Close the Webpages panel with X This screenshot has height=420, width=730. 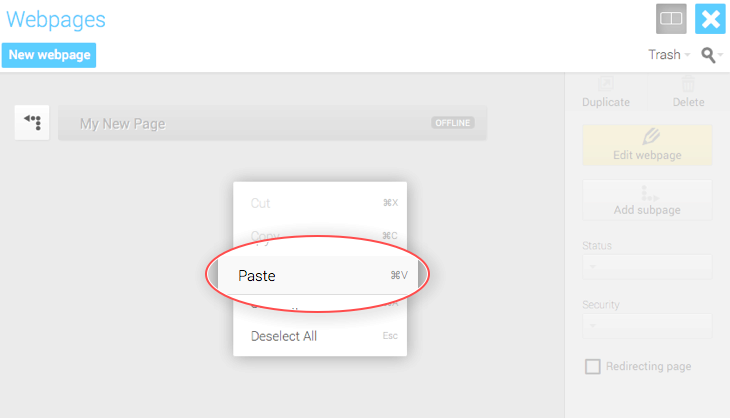(710, 19)
